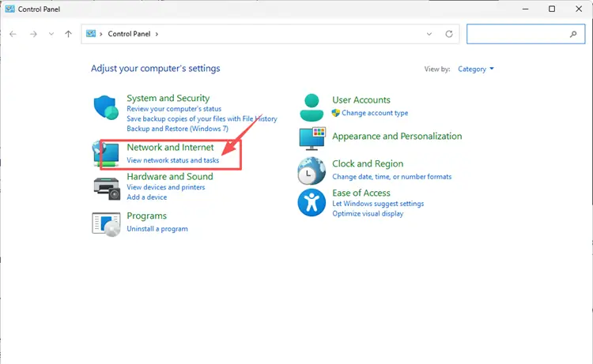
Task: Click Let Windows suggest settings
Action: point(378,204)
